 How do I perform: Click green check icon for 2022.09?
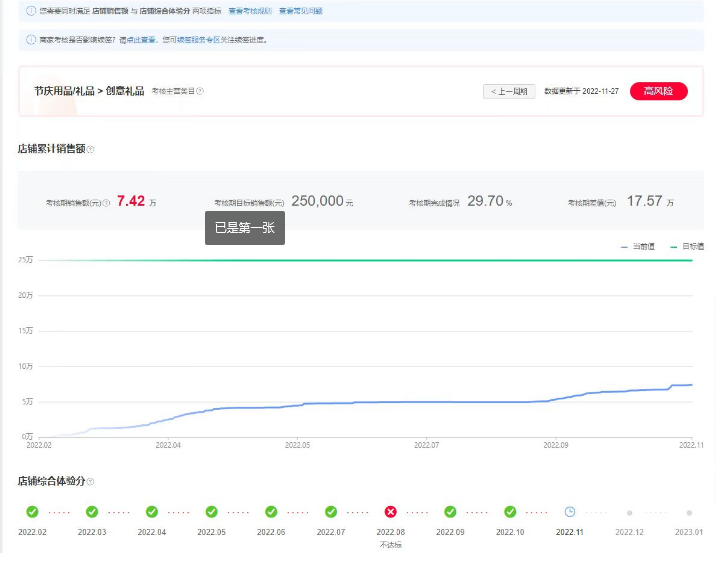pyautogui.click(x=450, y=512)
